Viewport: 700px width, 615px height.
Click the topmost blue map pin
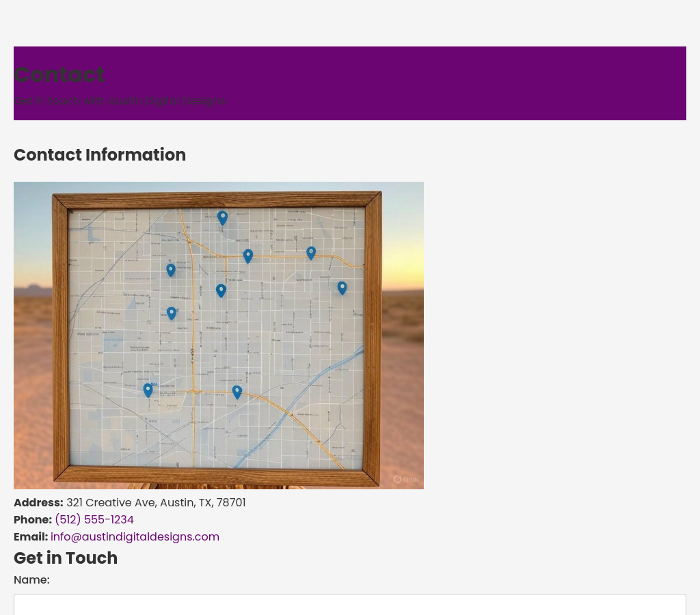point(222,217)
